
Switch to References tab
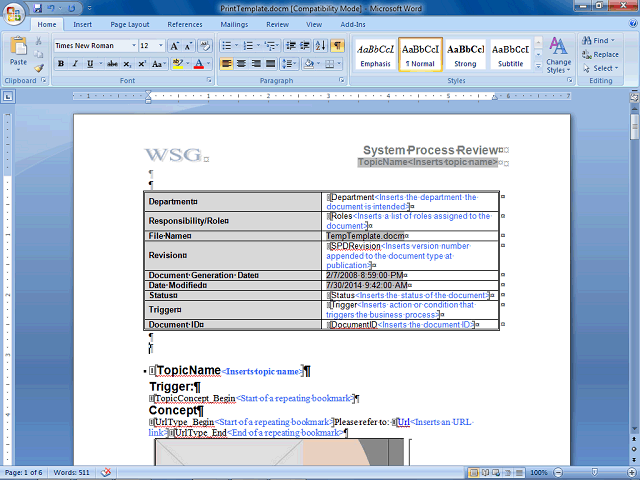coord(184,24)
